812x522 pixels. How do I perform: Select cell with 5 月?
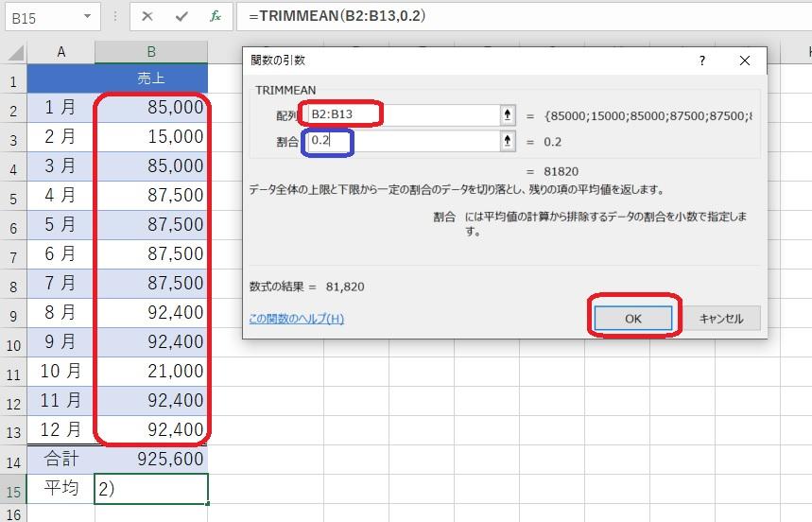[x=61, y=225]
